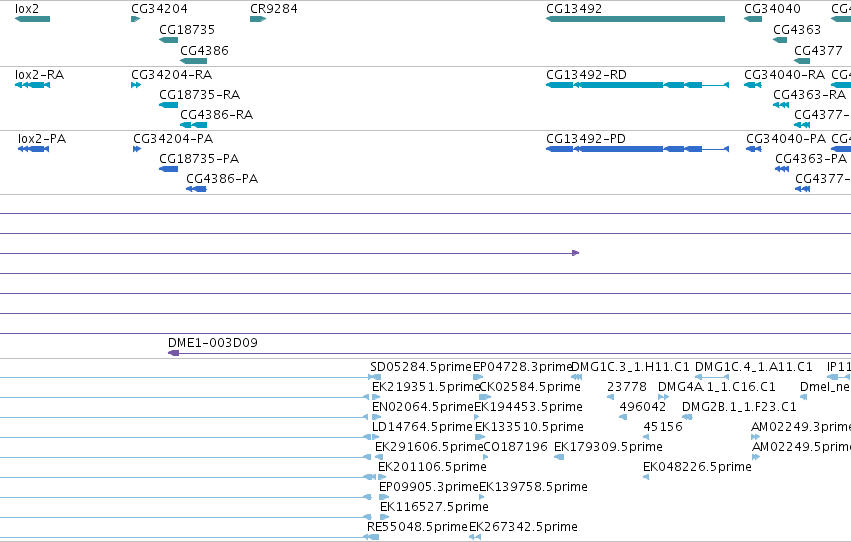Select the CG34040-RA transcript label
This screenshot has width=851, height=542.
point(784,74)
